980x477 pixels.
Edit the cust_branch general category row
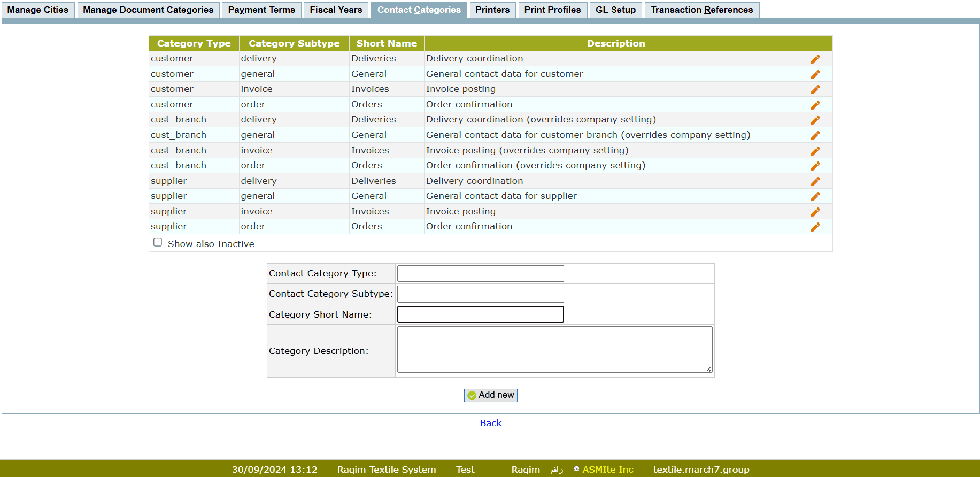[x=815, y=135]
